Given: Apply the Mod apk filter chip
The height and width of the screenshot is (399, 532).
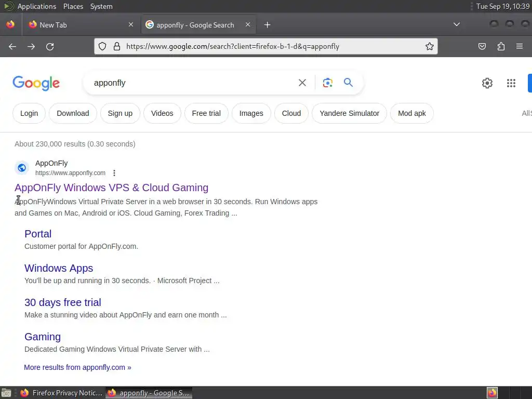Looking at the screenshot, I should (411, 113).
